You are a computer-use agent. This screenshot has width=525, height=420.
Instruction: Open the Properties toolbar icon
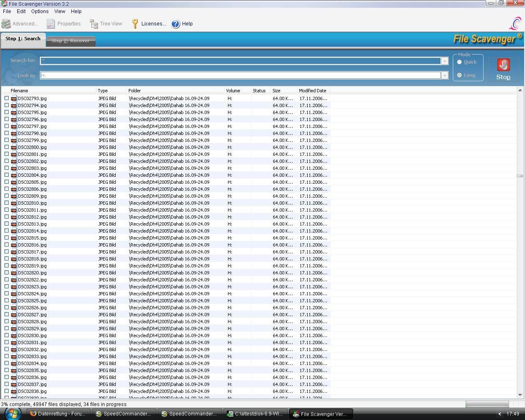coord(51,24)
